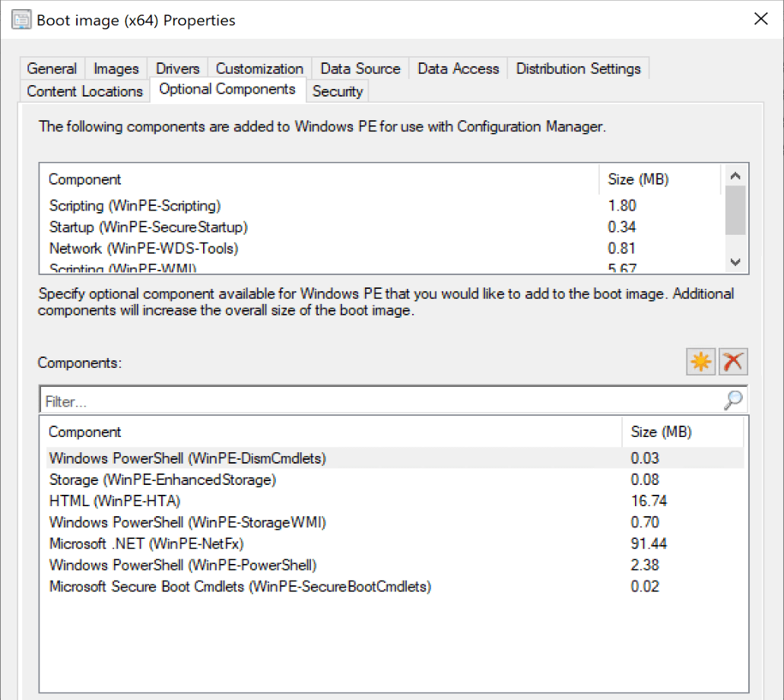Open the Customization tab

point(259,68)
